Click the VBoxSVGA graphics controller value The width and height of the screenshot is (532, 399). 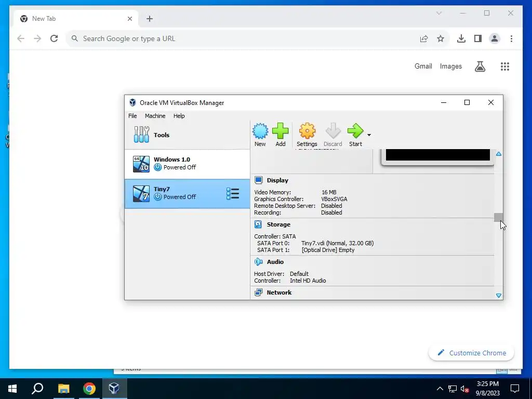[x=334, y=199]
